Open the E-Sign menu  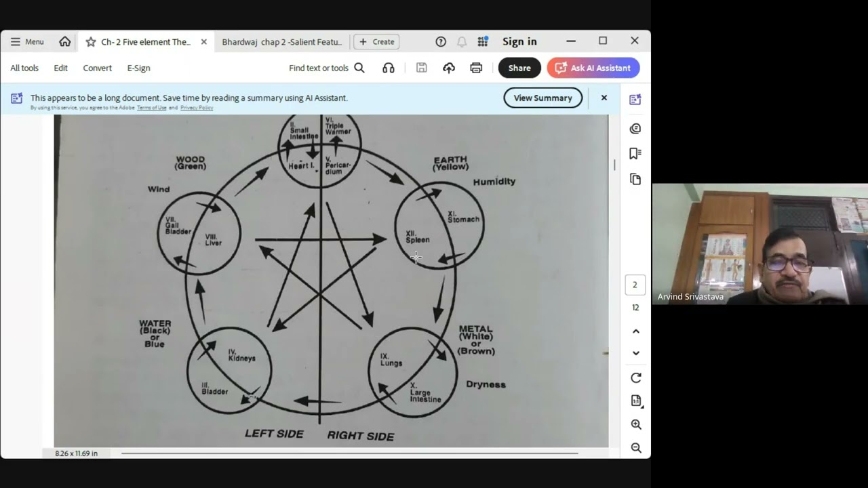coord(139,68)
